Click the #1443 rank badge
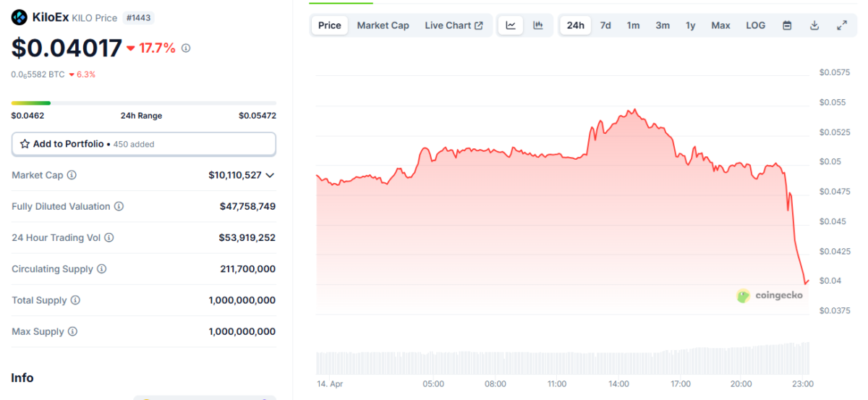This screenshot has height=400, width=868. 137,18
